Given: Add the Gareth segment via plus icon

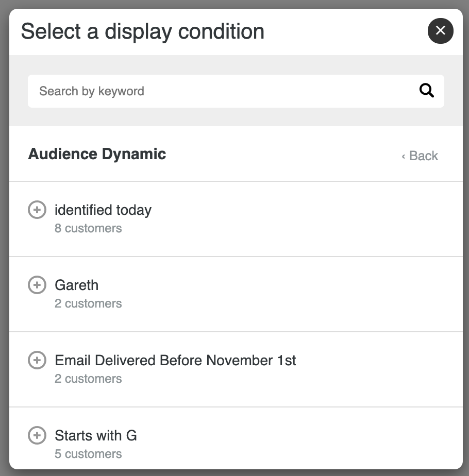Looking at the screenshot, I should tap(37, 285).
